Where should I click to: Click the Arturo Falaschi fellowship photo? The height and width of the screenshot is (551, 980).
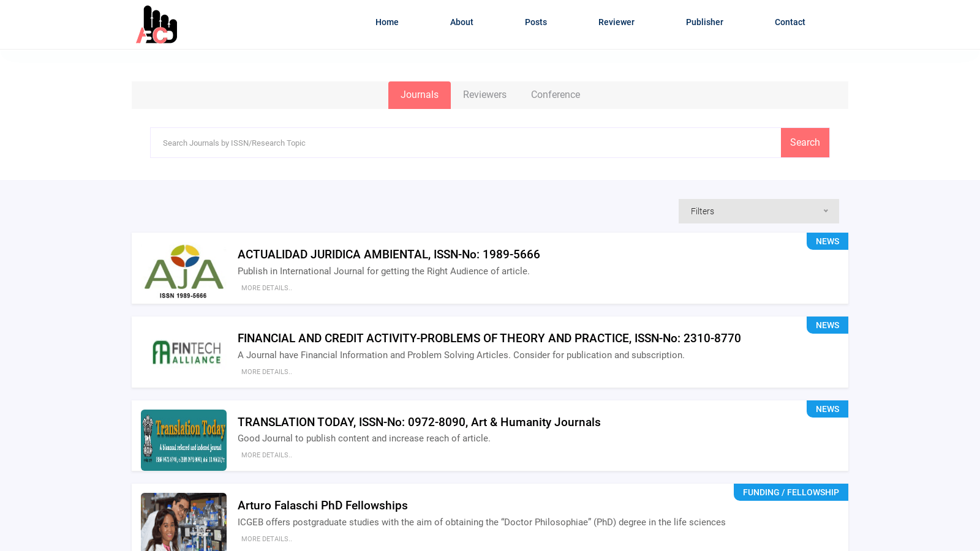[x=184, y=521]
